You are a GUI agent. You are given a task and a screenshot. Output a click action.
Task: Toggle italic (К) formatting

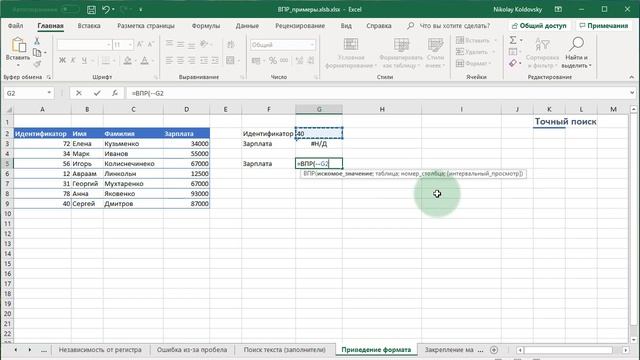pos(73,60)
